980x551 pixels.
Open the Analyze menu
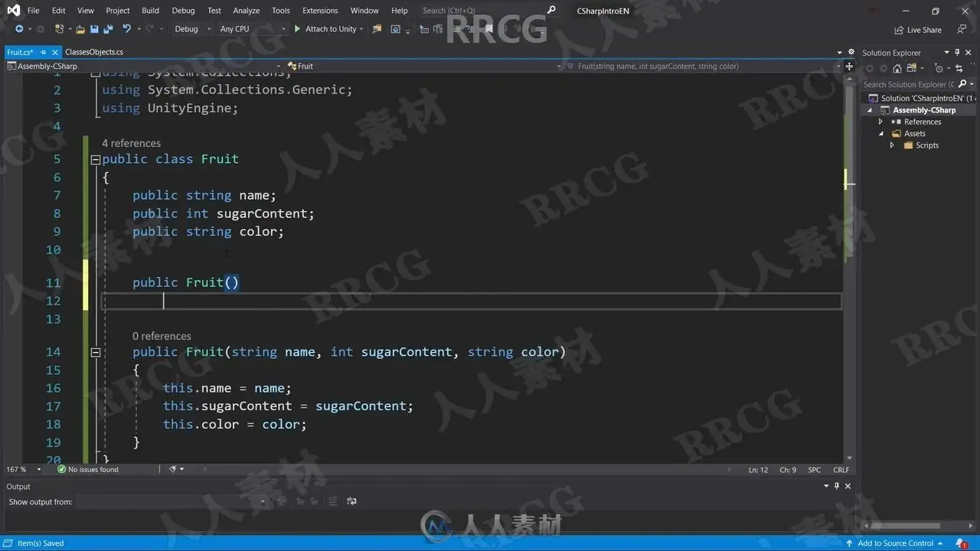pyautogui.click(x=246, y=11)
